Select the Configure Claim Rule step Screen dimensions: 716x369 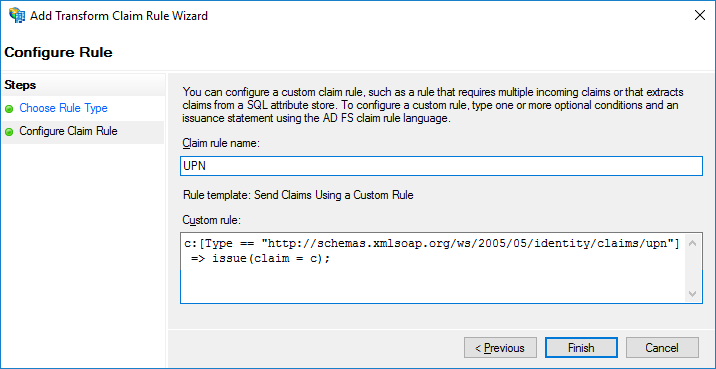pyautogui.click(x=68, y=132)
